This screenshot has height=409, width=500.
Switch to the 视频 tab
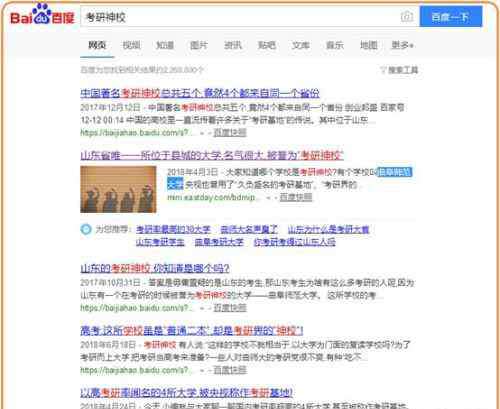(131, 45)
